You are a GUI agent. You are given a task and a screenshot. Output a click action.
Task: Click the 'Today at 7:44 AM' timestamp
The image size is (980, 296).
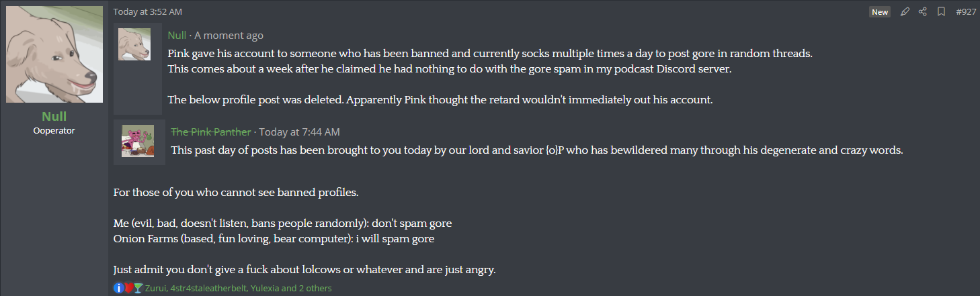pos(299,132)
